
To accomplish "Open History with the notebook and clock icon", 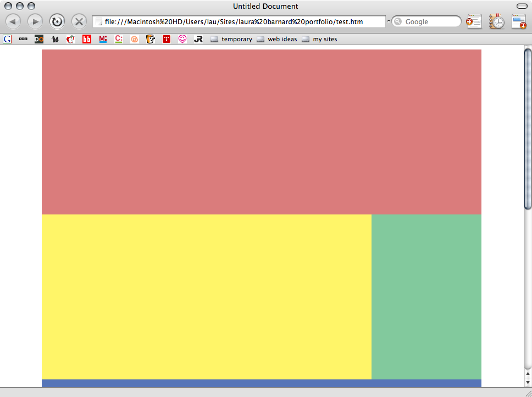I will 496,21.
